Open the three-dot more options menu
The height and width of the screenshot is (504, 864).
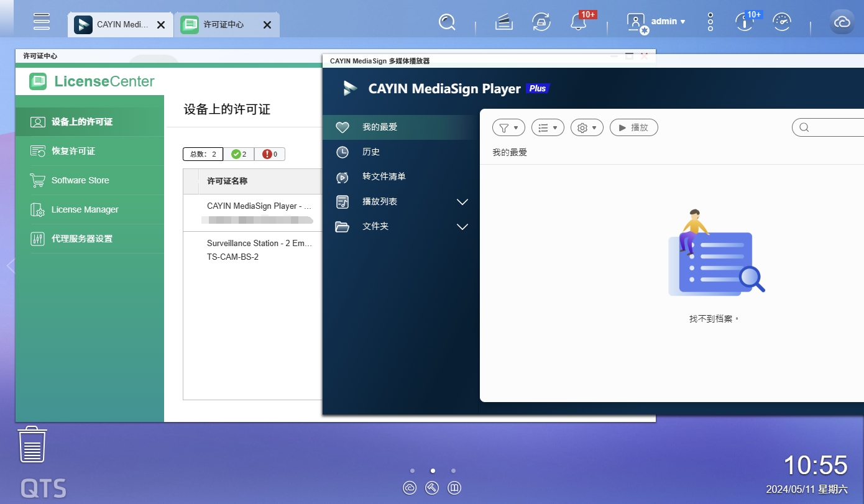[x=710, y=22]
